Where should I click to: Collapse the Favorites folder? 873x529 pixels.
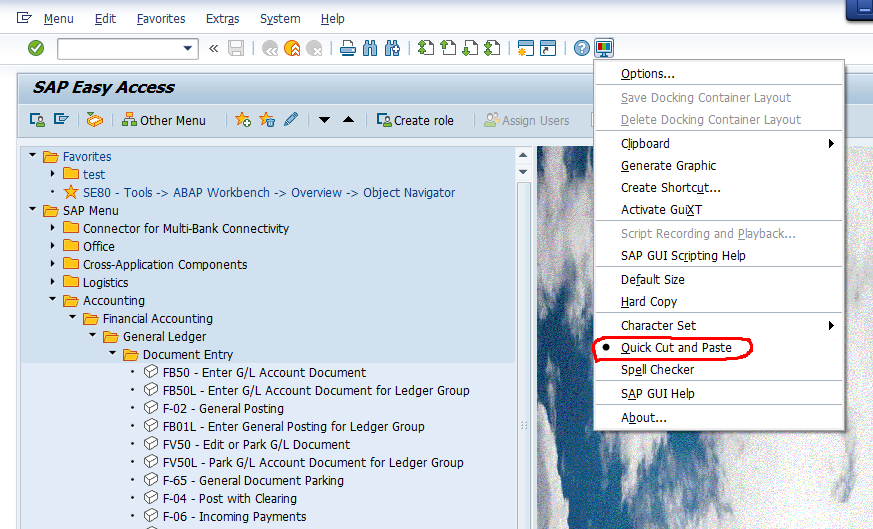(32, 155)
